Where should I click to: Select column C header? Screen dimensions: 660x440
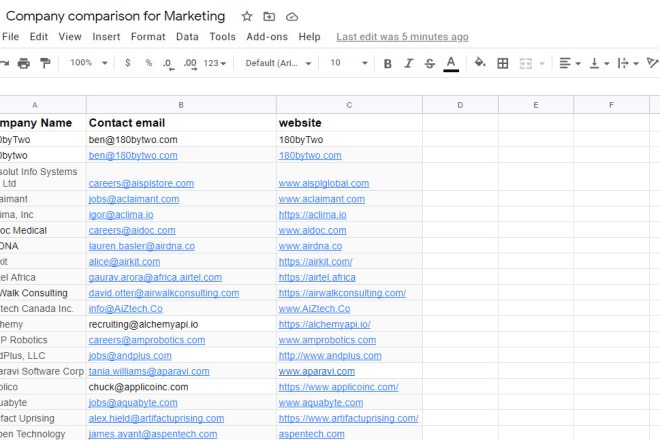(x=349, y=105)
